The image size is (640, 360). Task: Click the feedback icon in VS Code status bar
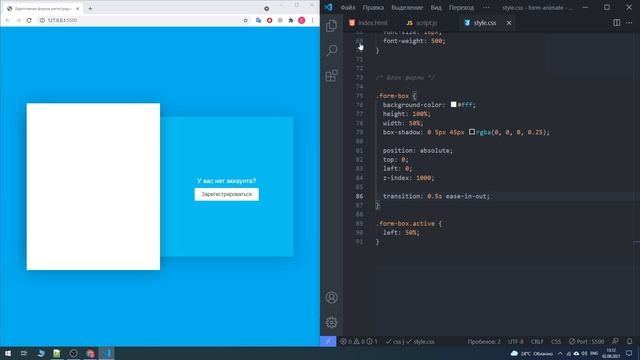(615, 341)
